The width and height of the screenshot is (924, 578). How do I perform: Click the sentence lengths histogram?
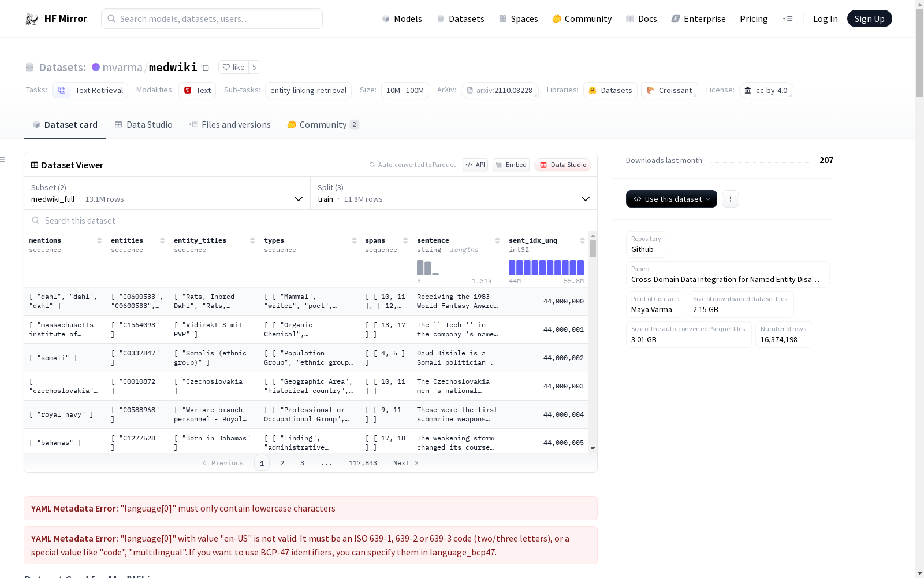pyautogui.click(x=454, y=268)
